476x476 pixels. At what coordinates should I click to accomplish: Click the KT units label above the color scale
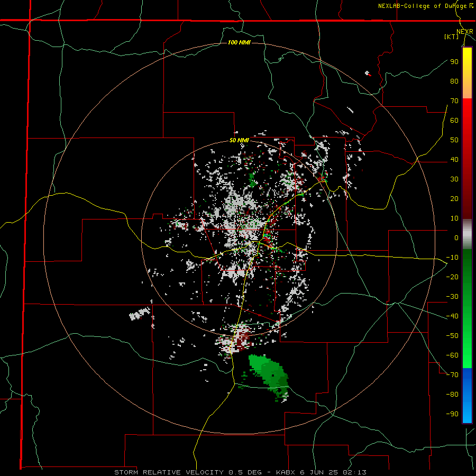pos(452,36)
